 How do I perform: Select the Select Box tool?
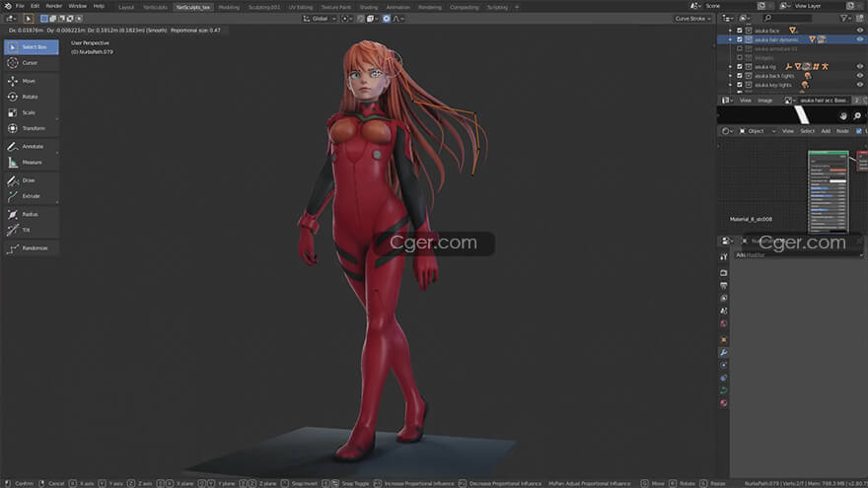[31, 47]
